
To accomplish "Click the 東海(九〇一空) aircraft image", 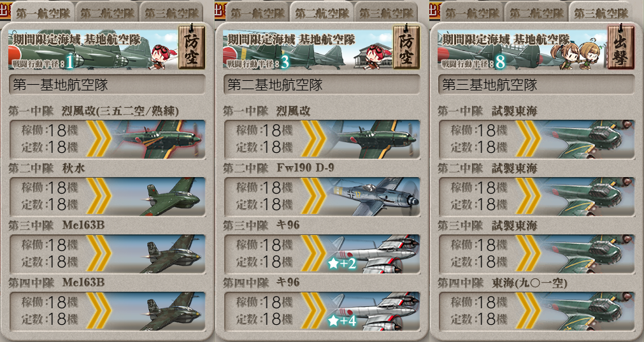I will [588, 311].
